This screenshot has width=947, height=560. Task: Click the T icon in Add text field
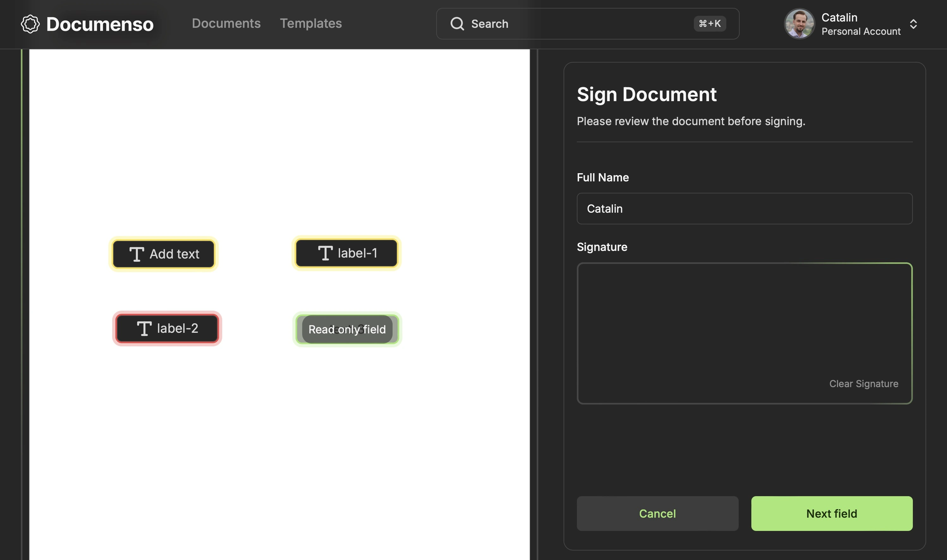coord(137,254)
